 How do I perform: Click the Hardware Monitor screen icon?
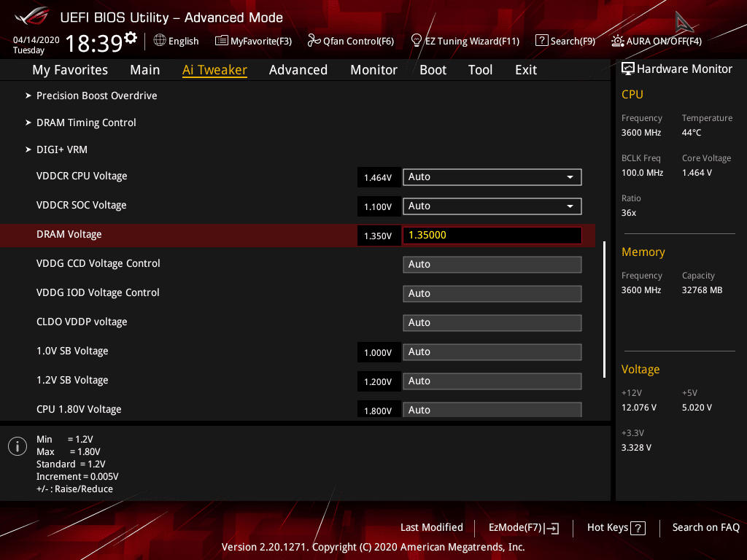pyautogui.click(x=628, y=69)
